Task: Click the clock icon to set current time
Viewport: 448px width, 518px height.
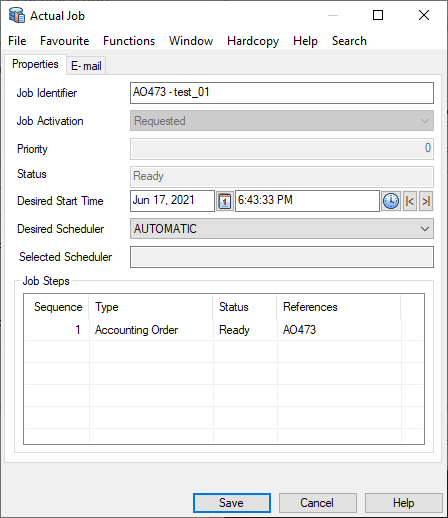Action: pos(391,201)
